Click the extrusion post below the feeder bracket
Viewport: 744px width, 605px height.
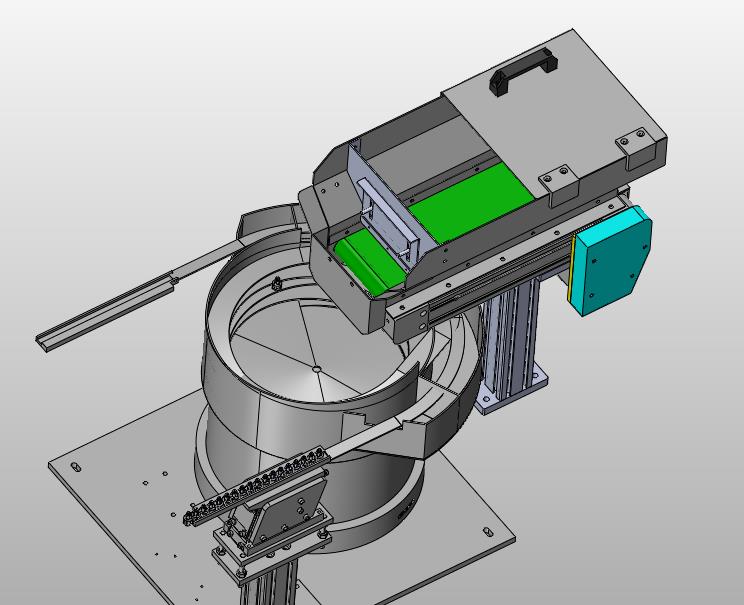[x=269, y=583]
